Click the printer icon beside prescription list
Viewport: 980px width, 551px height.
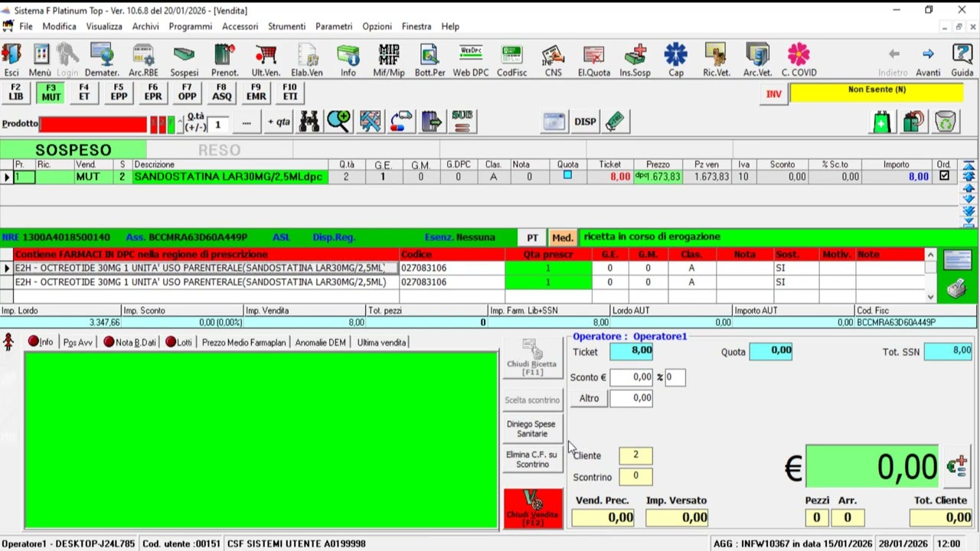[x=957, y=289]
